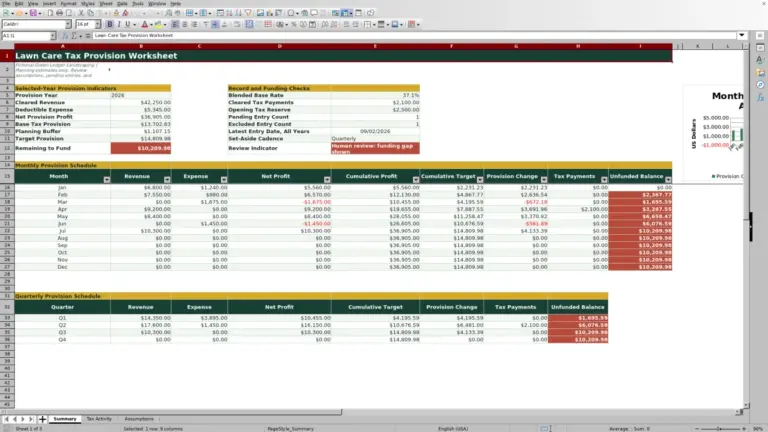Screen dimensions: 768x432
Task: Open Find and Replace icon
Action: pyautogui.click(x=168, y=13)
